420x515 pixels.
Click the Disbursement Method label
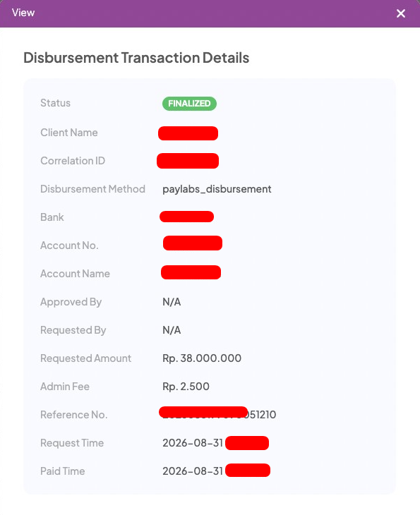point(92,189)
